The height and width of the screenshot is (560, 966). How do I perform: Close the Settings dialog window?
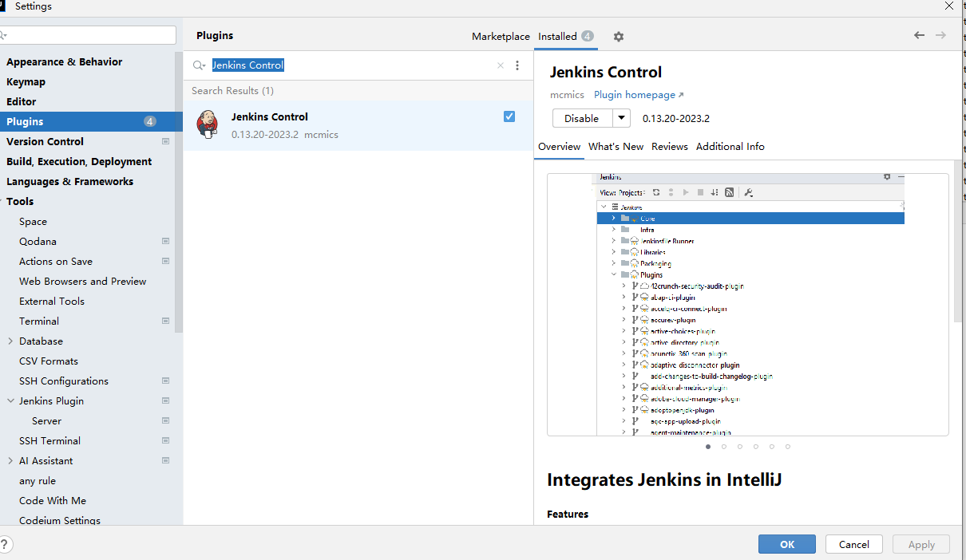pos(949,6)
